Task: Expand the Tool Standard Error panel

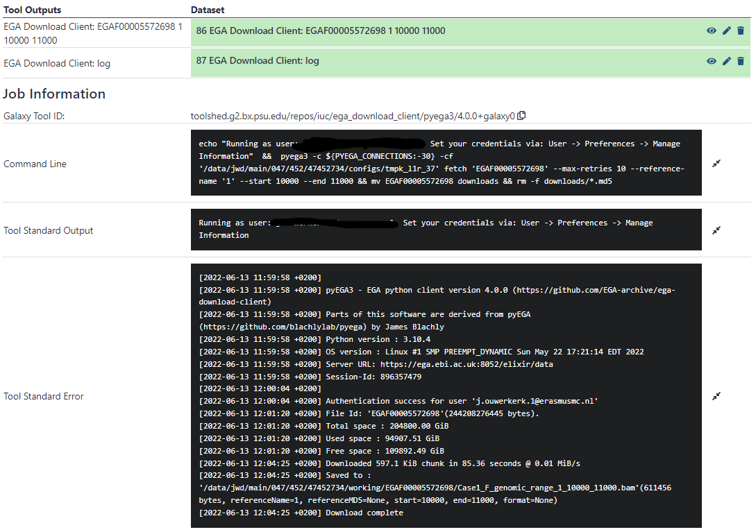Action: (716, 396)
